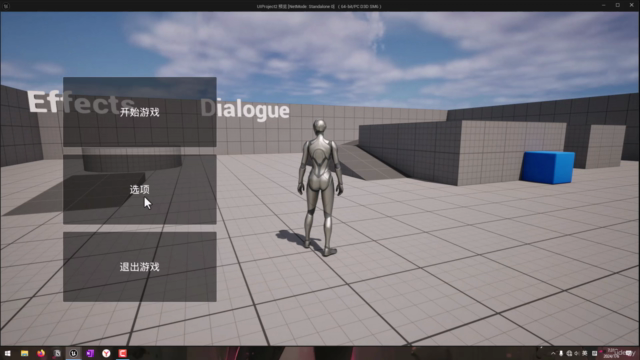
Task: Click the 退出游戏 quit game button
Action: [140, 267]
